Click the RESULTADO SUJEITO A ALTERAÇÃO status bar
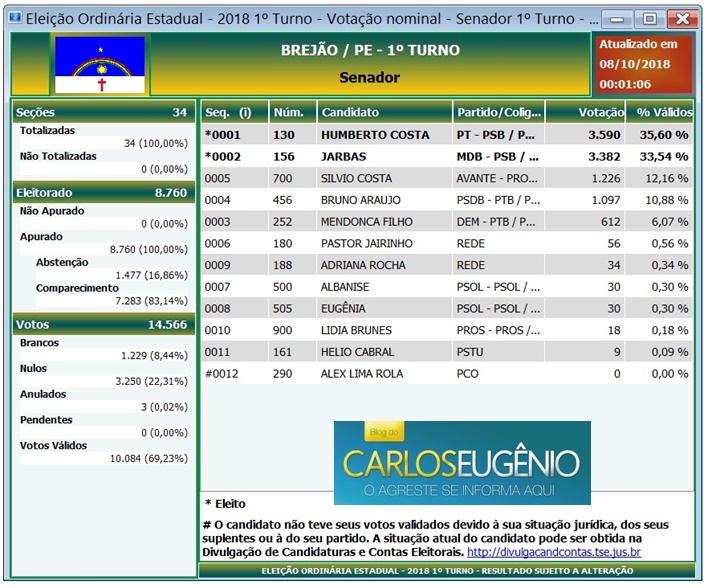The height and width of the screenshot is (588, 709). [x=447, y=570]
